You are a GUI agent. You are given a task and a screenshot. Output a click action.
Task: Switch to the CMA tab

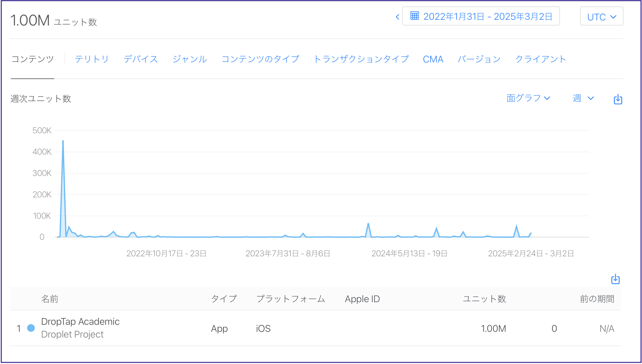[433, 59]
